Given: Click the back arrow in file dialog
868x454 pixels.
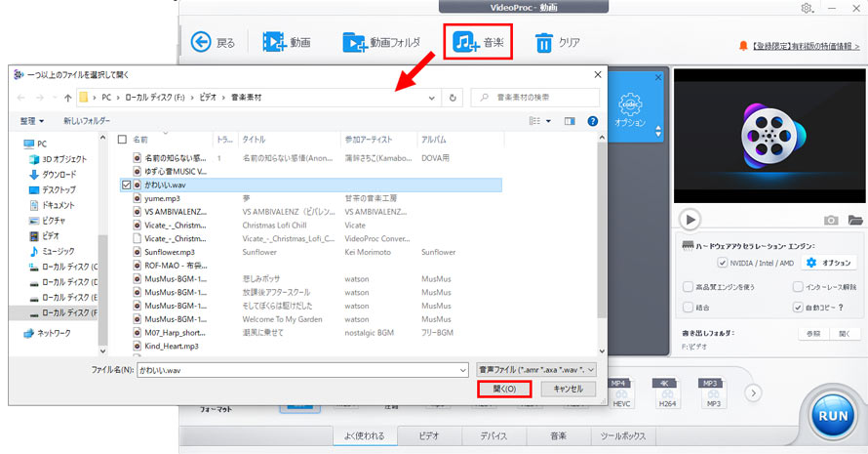Looking at the screenshot, I should pos(21,98).
